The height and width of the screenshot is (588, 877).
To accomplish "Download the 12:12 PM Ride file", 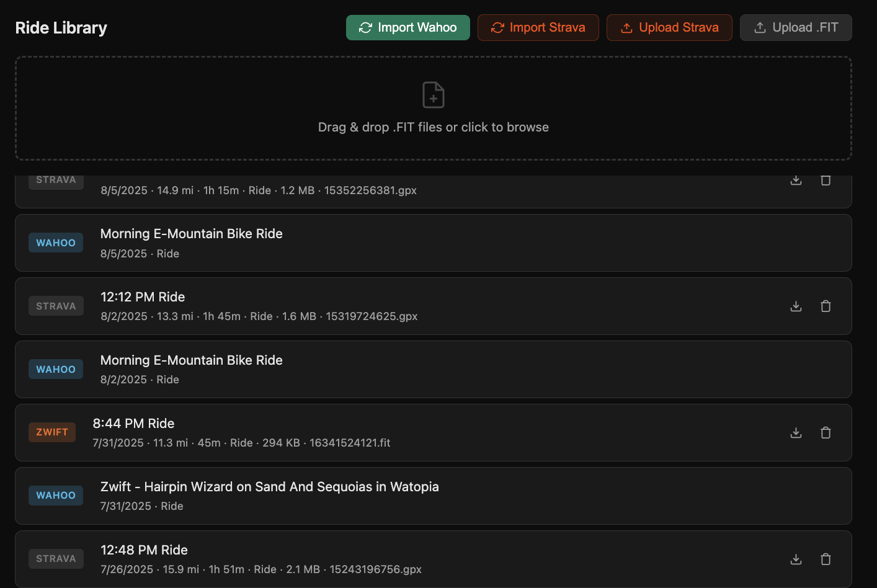I will click(796, 306).
